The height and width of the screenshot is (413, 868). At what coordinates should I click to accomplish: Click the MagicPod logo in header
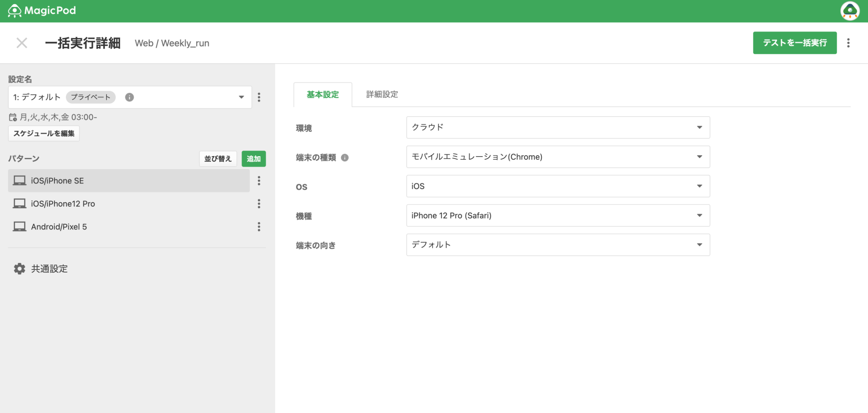(x=42, y=11)
